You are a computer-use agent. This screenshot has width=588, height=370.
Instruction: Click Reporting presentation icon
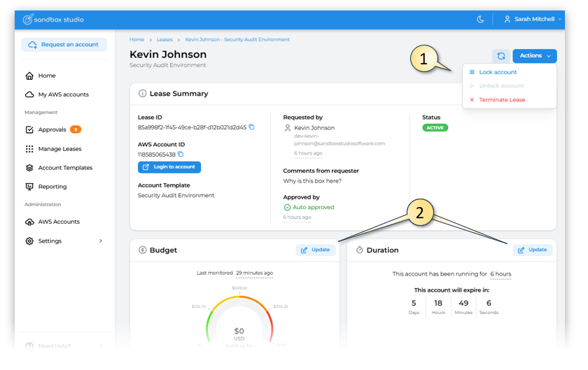[29, 187]
